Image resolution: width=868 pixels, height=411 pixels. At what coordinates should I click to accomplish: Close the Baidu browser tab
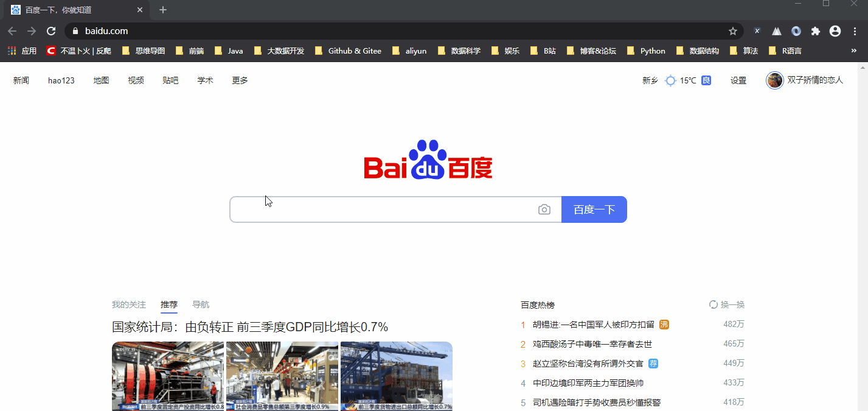[140, 10]
